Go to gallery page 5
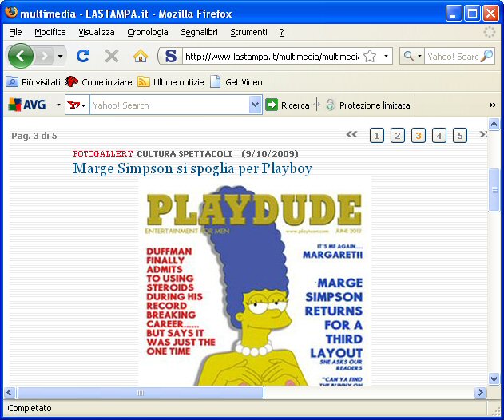 pos(460,135)
